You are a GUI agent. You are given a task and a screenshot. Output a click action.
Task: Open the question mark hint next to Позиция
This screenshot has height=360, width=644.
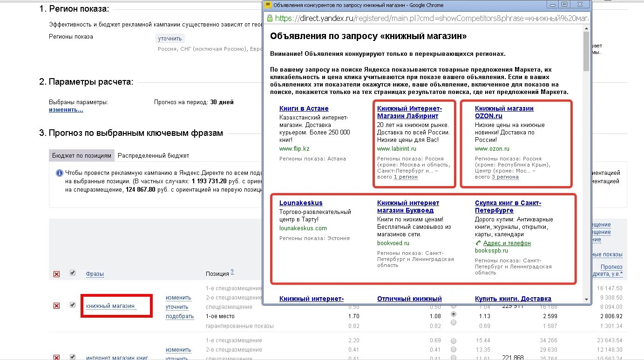(x=232, y=272)
